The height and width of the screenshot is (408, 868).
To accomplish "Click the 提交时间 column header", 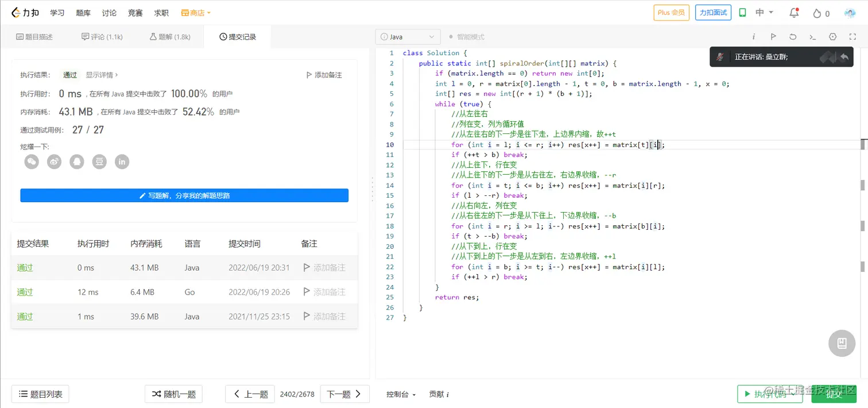I will (x=245, y=244).
